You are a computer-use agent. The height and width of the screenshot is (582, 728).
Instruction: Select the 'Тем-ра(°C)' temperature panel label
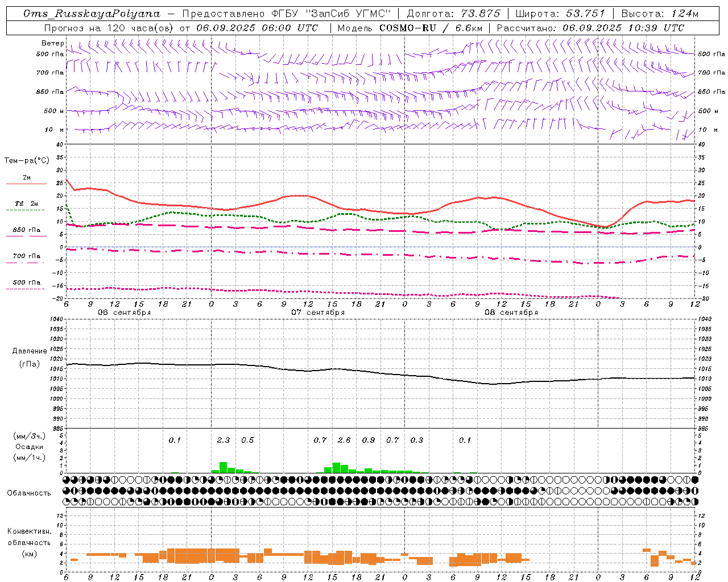click(27, 161)
